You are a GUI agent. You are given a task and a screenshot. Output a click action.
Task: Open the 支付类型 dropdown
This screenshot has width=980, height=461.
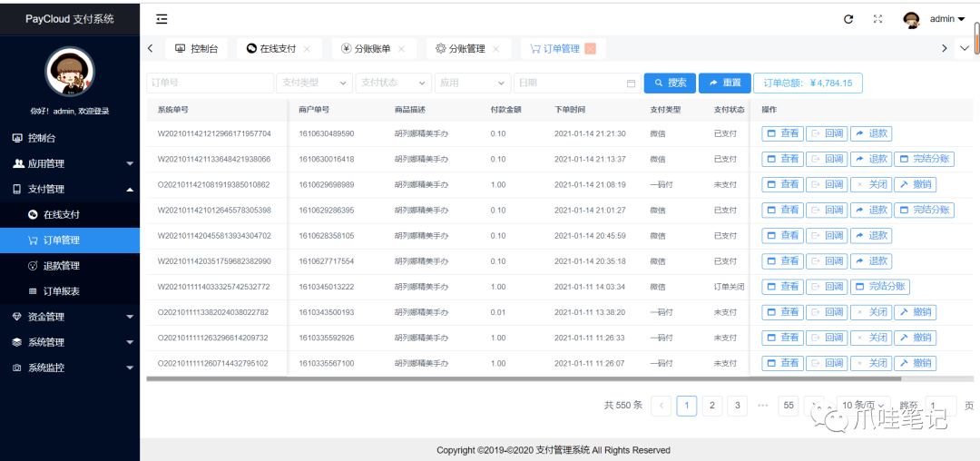[314, 83]
